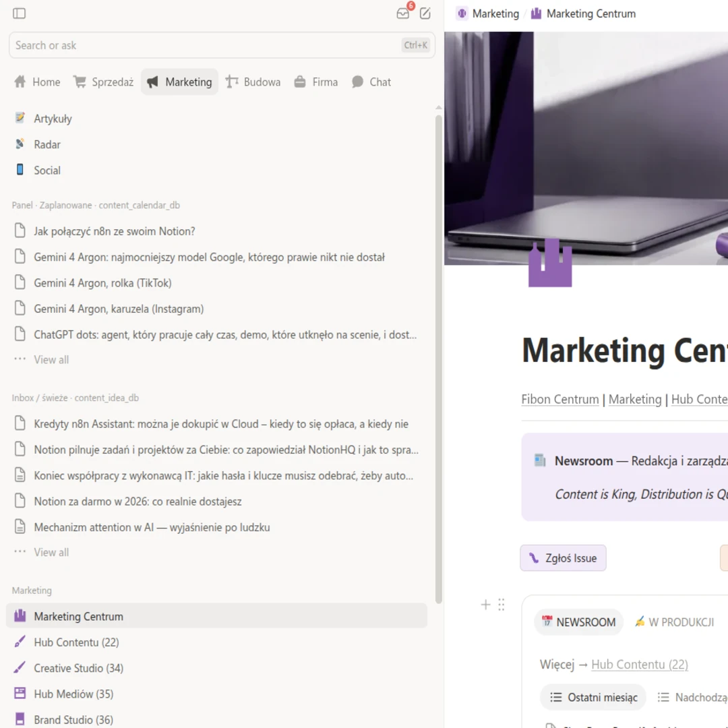This screenshot has height=728, width=728.
Task: Open Brand Studio (36) in sidebar
Action: click(216, 720)
